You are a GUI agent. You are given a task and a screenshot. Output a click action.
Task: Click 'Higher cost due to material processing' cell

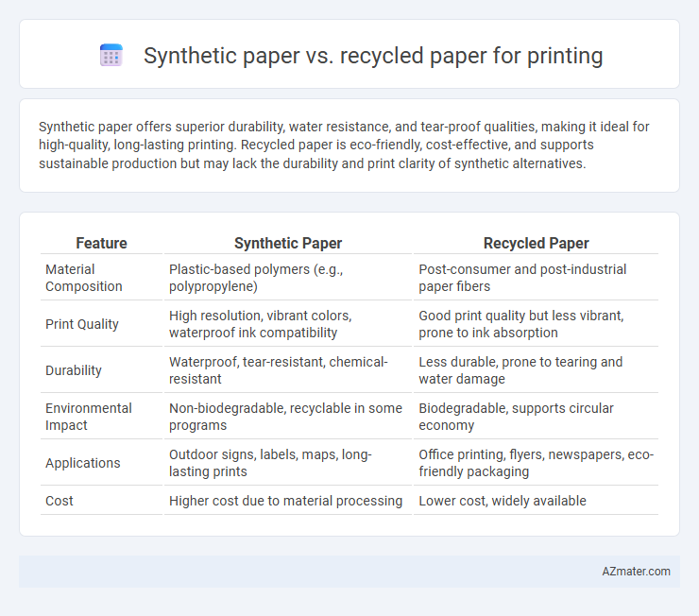coord(288,501)
